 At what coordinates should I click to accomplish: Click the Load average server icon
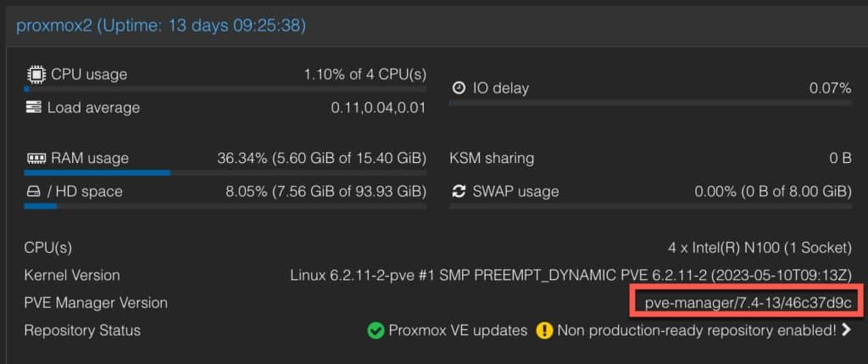tap(33, 107)
